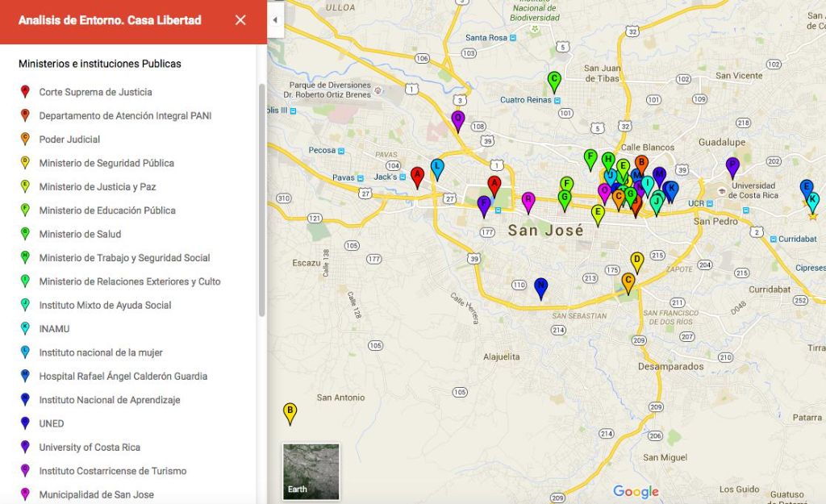Select the purple P marker near Universidad de Costa Rica
This screenshot has width=826, height=504.
pyautogui.click(x=732, y=166)
